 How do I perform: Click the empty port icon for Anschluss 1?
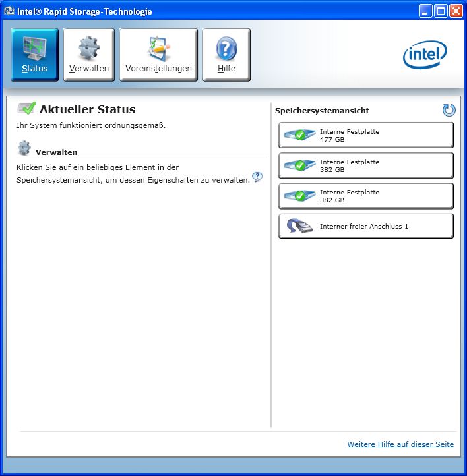click(299, 226)
